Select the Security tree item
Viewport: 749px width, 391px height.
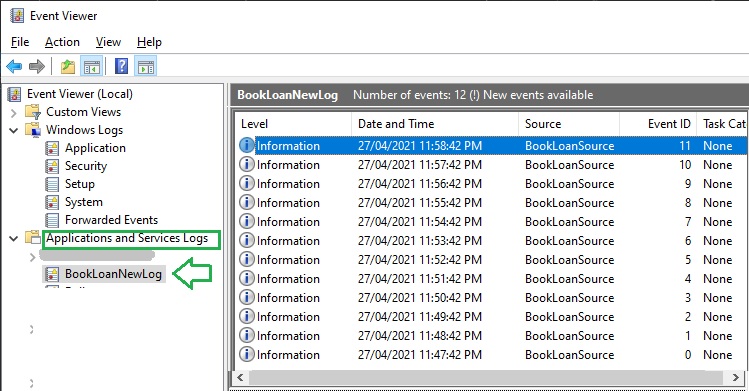(x=86, y=166)
